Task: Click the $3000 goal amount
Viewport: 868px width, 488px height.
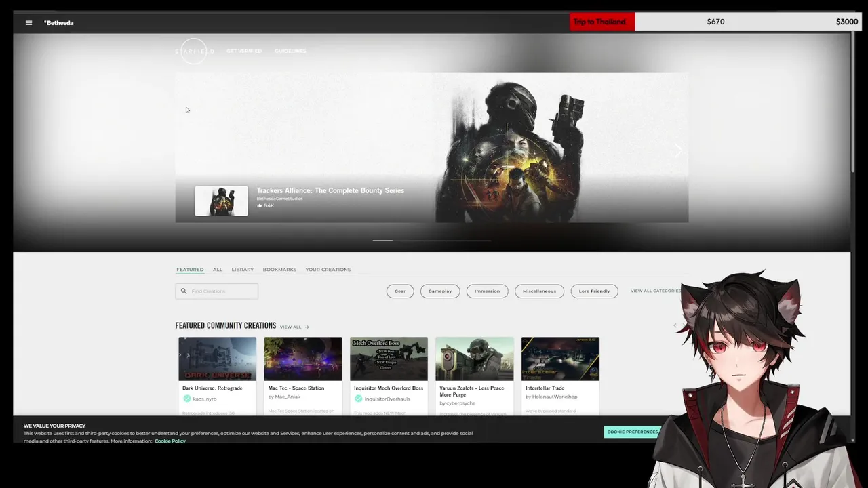Action: coord(847,22)
